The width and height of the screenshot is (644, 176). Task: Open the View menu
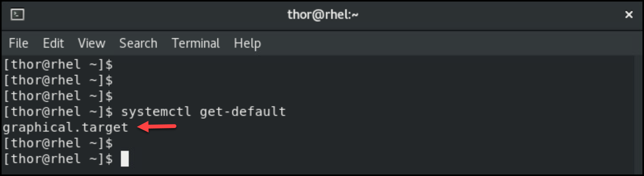pyautogui.click(x=92, y=43)
